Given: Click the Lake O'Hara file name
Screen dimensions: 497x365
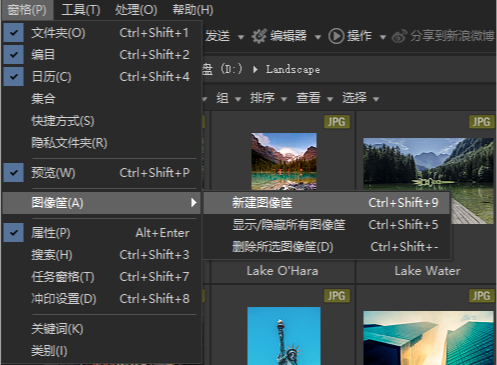Looking at the screenshot, I should click(x=283, y=271).
